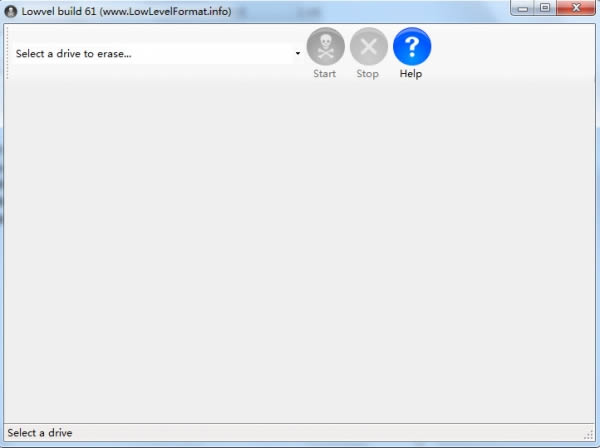Click the 'Select a drive' status bar text

click(40, 433)
